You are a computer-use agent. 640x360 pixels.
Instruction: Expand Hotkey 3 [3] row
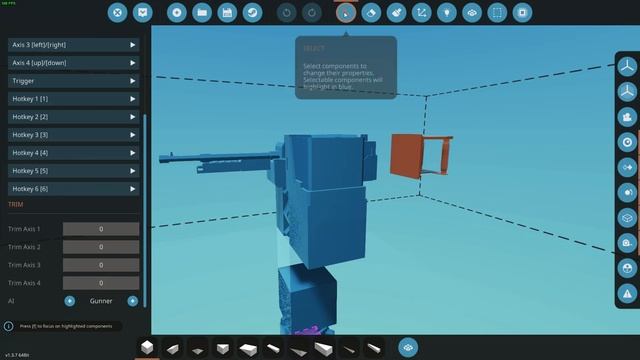click(x=73, y=135)
